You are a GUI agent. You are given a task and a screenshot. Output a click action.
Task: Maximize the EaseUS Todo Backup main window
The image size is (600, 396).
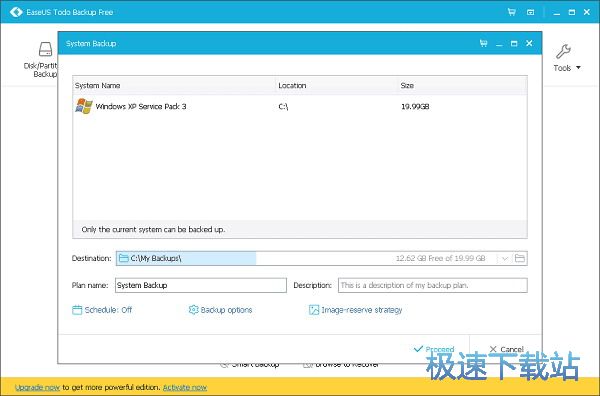[572, 12]
